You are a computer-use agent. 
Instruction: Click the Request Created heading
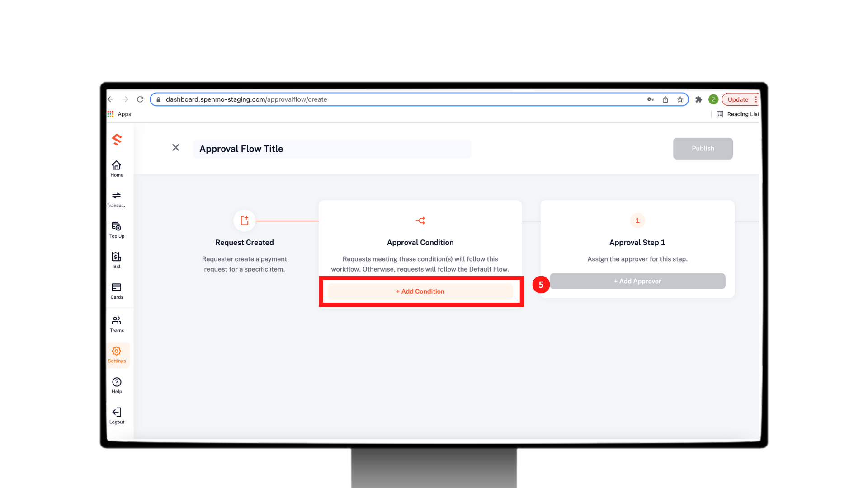point(245,243)
